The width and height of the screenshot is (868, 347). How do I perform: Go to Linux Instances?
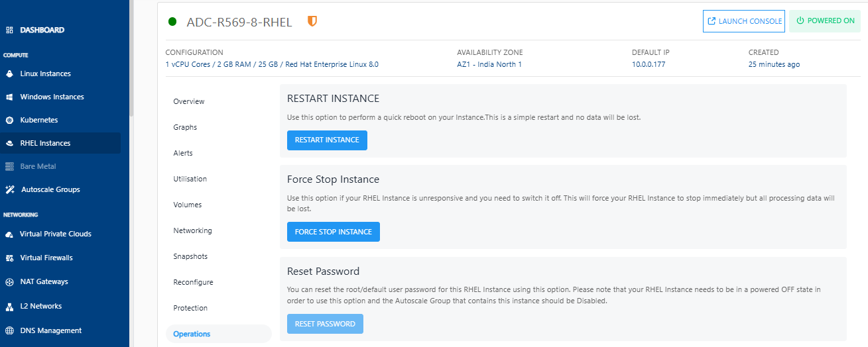[46, 74]
